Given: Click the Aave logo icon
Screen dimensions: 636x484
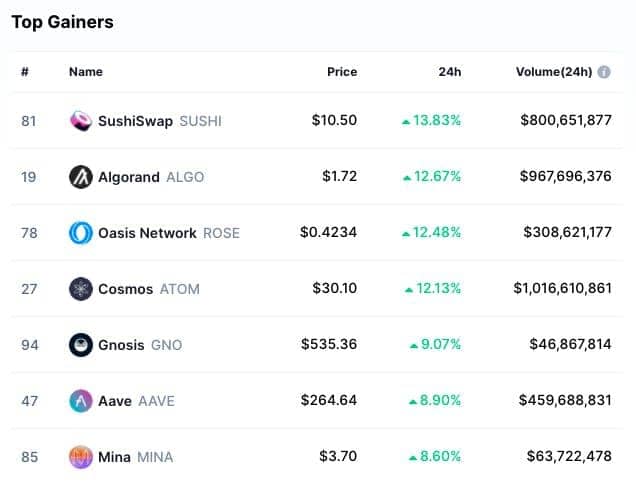Looking at the screenshot, I should [x=81, y=401].
